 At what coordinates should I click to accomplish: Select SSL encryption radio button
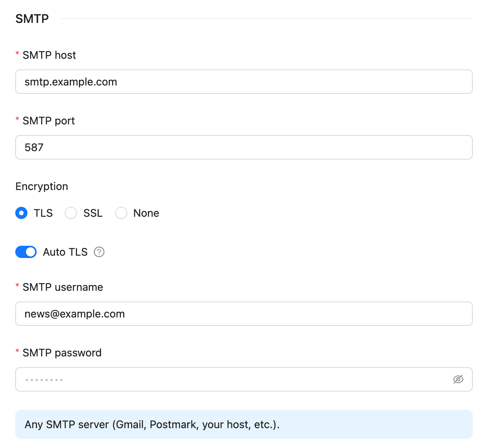(x=71, y=213)
